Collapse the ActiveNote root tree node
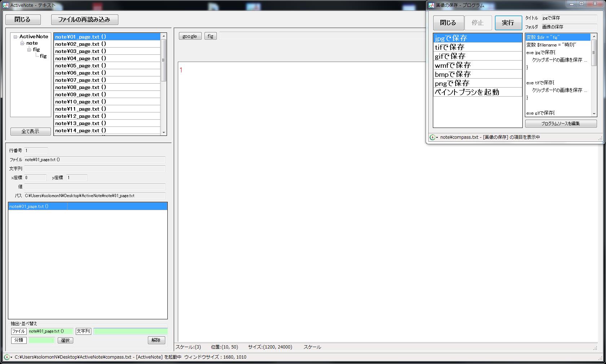This screenshot has width=606, height=364. 16,37
